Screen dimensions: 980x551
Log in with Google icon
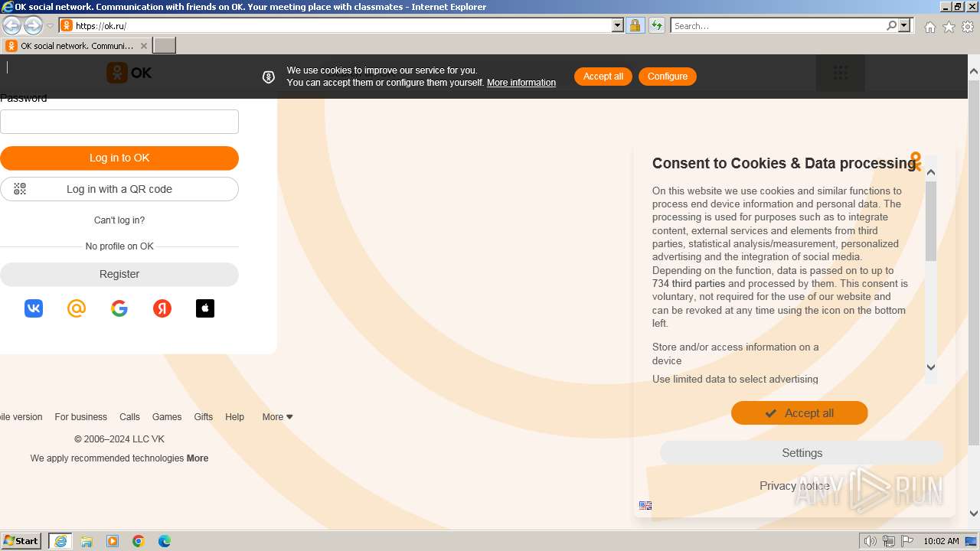pos(119,308)
